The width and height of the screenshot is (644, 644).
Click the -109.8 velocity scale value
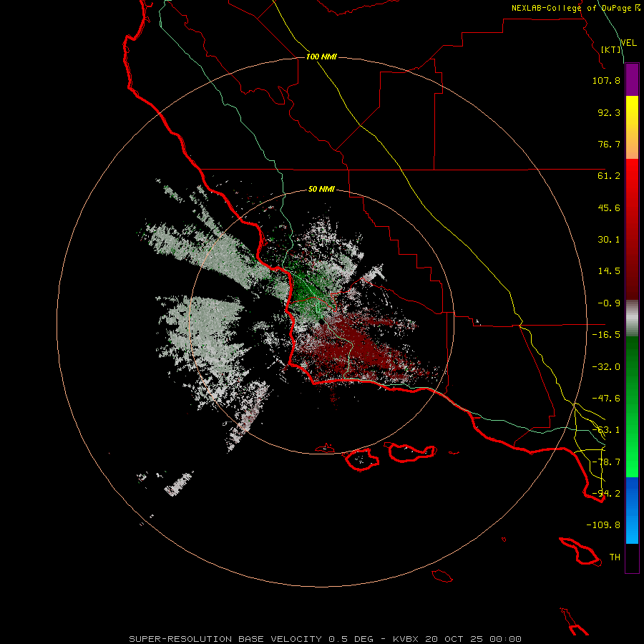coord(603,525)
